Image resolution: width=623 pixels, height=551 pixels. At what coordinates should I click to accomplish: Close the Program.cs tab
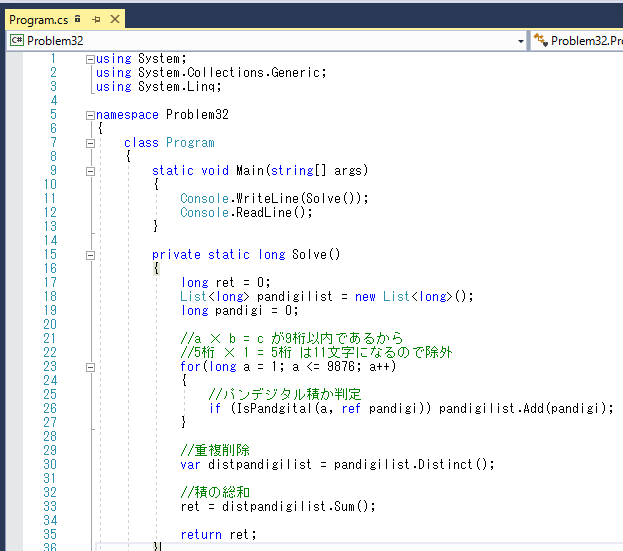coord(115,19)
